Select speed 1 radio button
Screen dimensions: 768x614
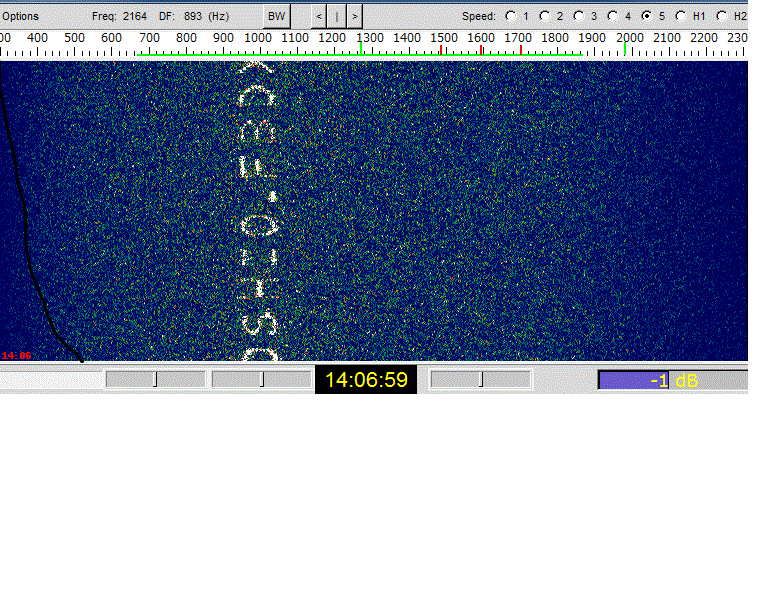click(x=511, y=16)
